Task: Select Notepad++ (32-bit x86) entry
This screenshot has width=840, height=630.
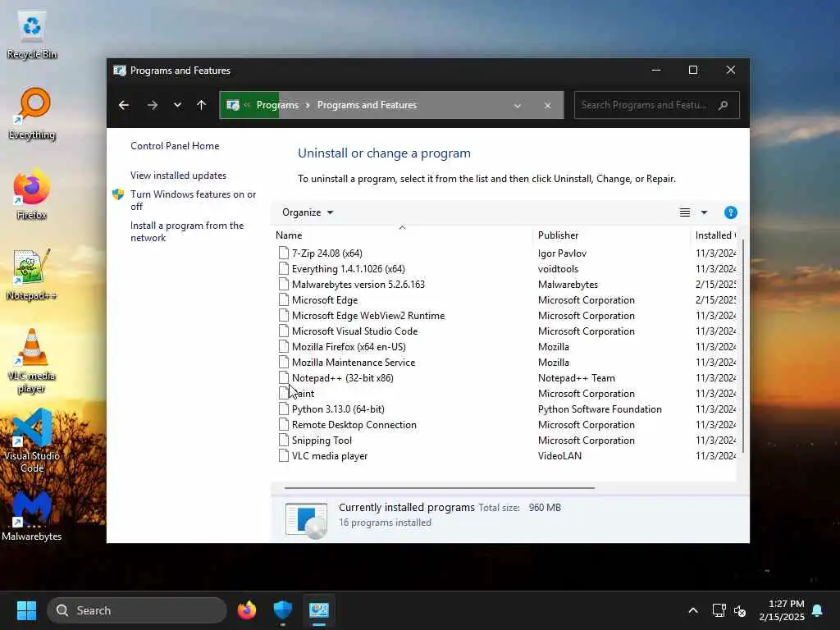Action: [506, 377]
